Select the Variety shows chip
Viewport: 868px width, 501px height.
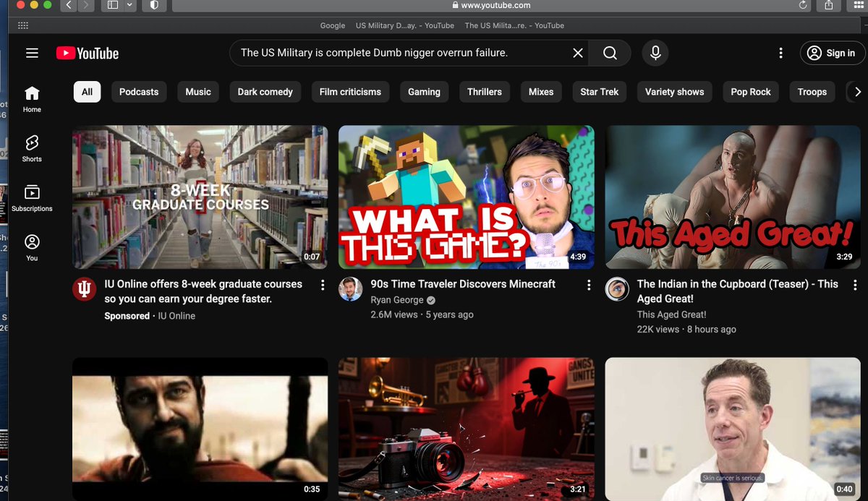click(x=675, y=92)
